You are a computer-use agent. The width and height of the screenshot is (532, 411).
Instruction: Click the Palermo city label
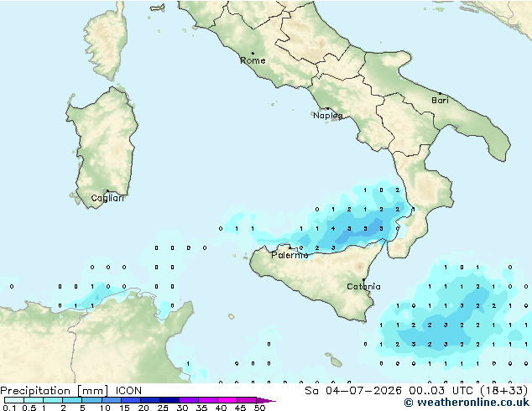pyautogui.click(x=289, y=255)
